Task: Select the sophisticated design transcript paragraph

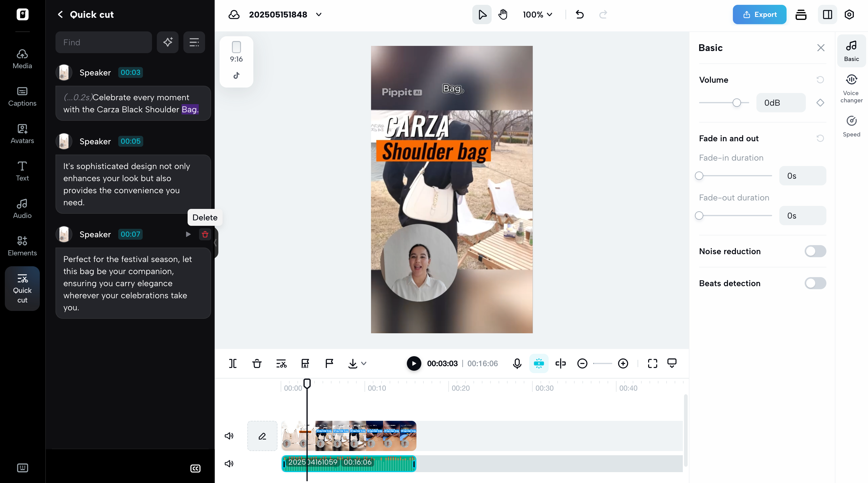Action: (x=133, y=184)
